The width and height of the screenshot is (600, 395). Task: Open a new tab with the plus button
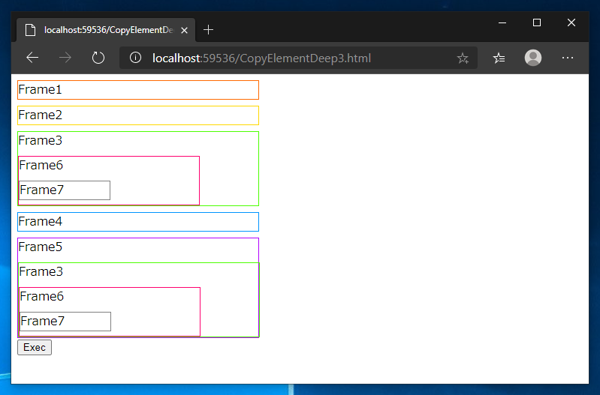click(208, 30)
